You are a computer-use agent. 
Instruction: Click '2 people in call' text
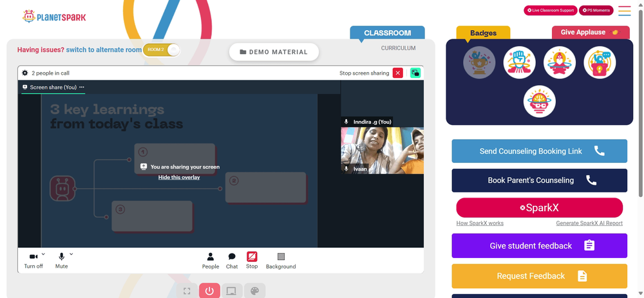50,73
